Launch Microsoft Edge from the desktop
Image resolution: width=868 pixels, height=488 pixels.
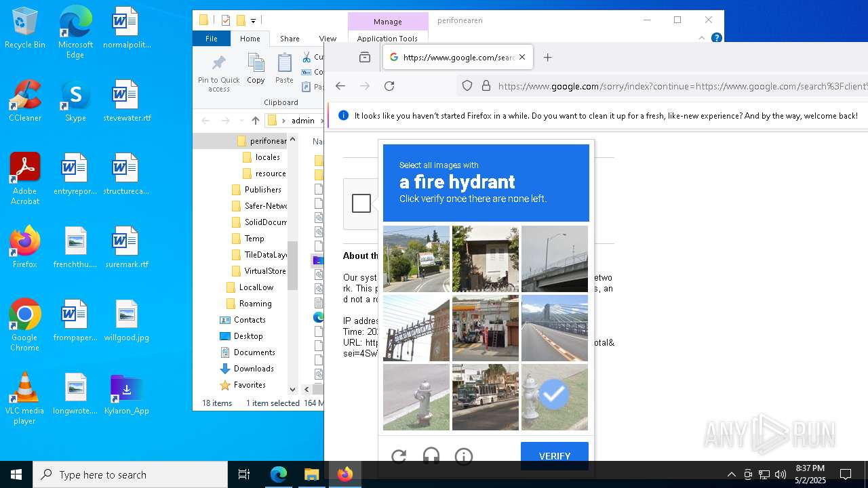point(75,33)
